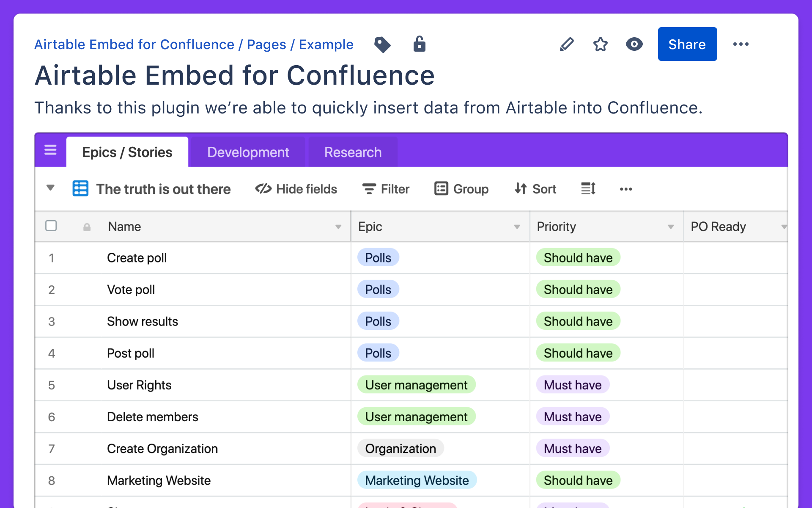Toggle the select-all checkbox in the table header
The height and width of the screenshot is (508, 812).
click(51, 226)
